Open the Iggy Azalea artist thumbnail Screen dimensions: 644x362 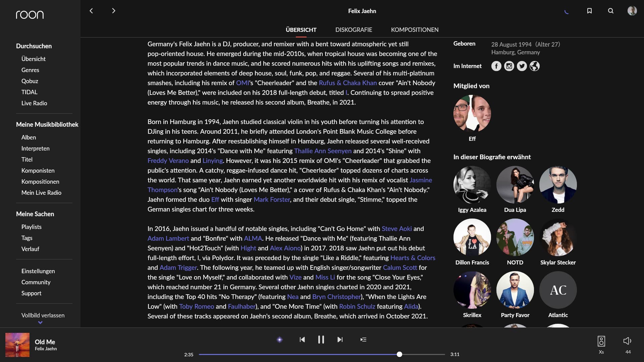(x=472, y=185)
